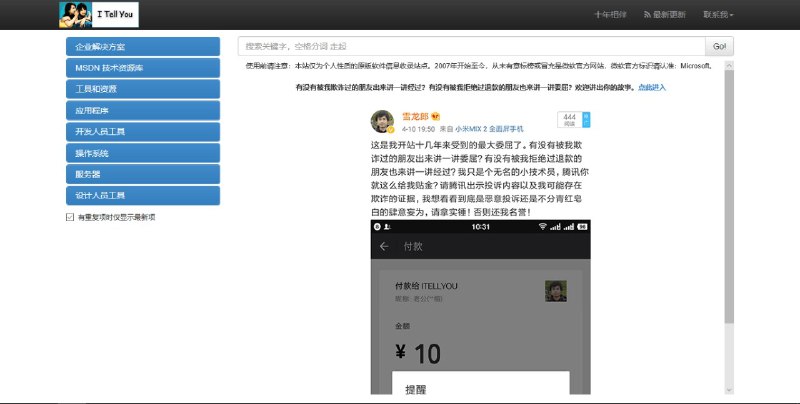This screenshot has width=800, height=404.
Task: Click the 付款给 ITELLYOU text
Action: coord(426,286)
